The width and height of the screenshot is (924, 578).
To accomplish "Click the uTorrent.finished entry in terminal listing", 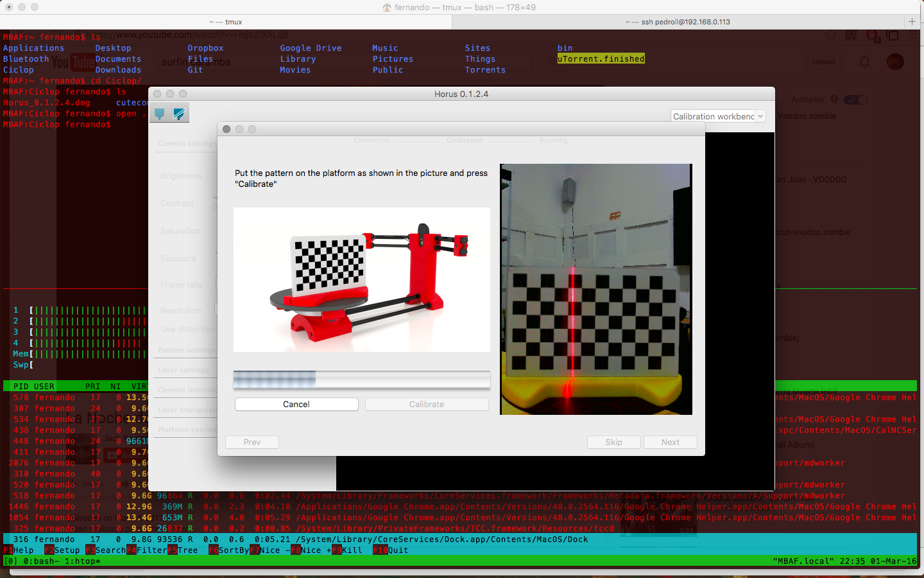I will tap(601, 59).
